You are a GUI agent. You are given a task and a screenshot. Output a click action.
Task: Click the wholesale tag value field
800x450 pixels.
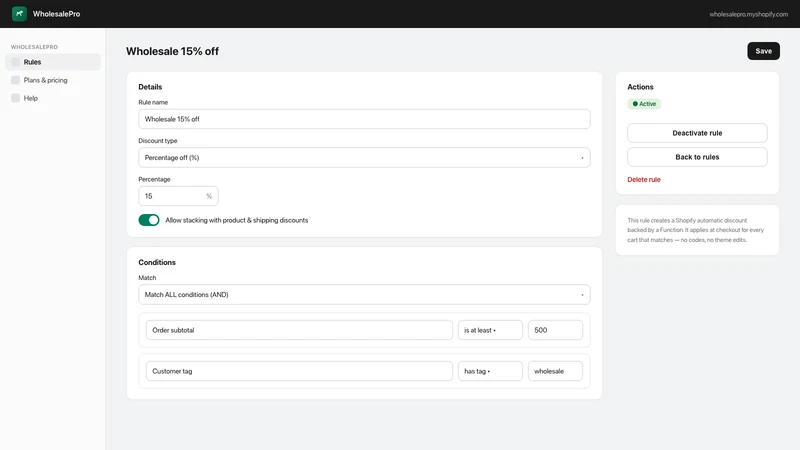pos(555,371)
